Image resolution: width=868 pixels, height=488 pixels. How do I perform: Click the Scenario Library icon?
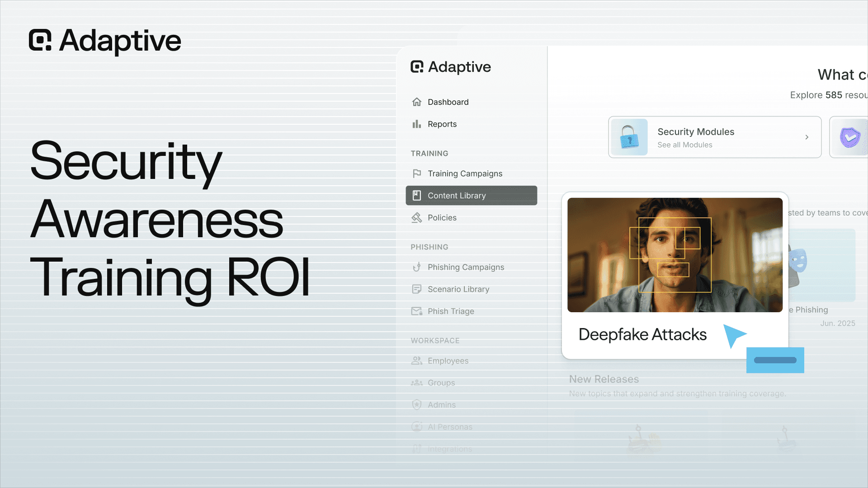point(417,289)
